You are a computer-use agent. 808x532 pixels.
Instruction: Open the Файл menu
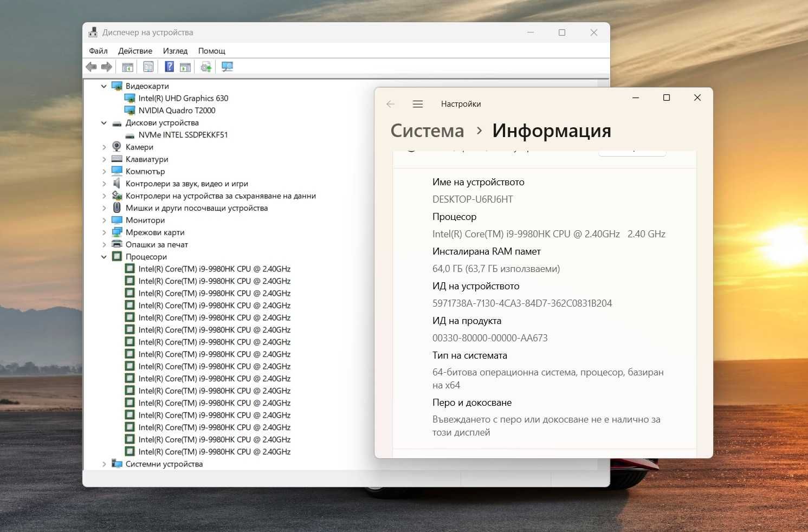98,51
